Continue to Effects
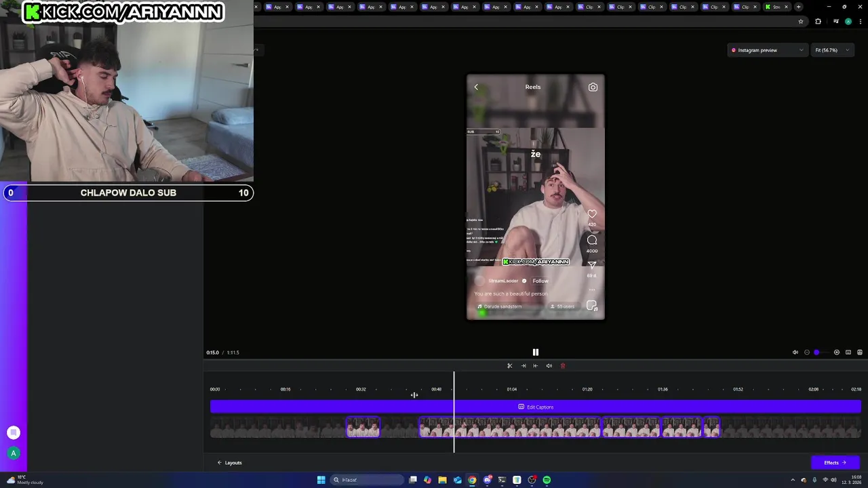868x488 pixels. [x=835, y=463]
